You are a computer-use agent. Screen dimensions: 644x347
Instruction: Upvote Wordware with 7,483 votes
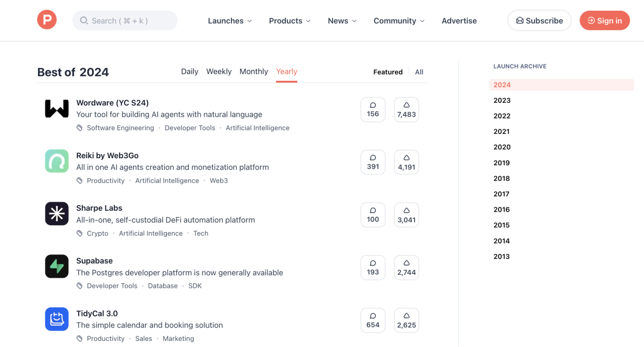tap(406, 109)
